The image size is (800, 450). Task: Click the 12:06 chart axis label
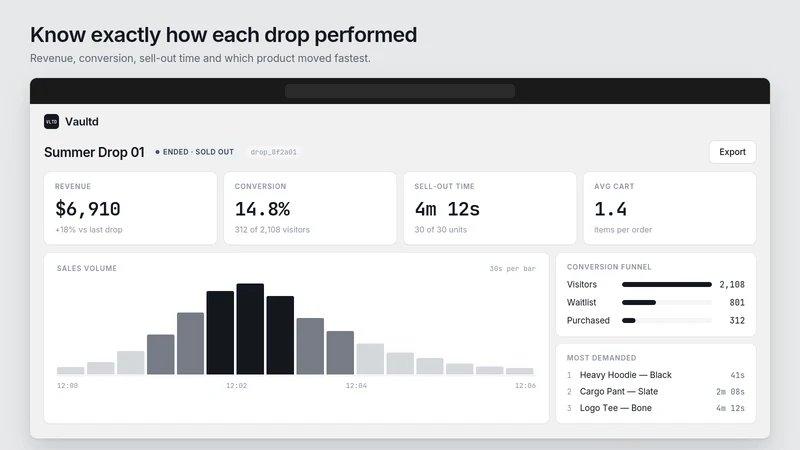pyautogui.click(x=525, y=386)
